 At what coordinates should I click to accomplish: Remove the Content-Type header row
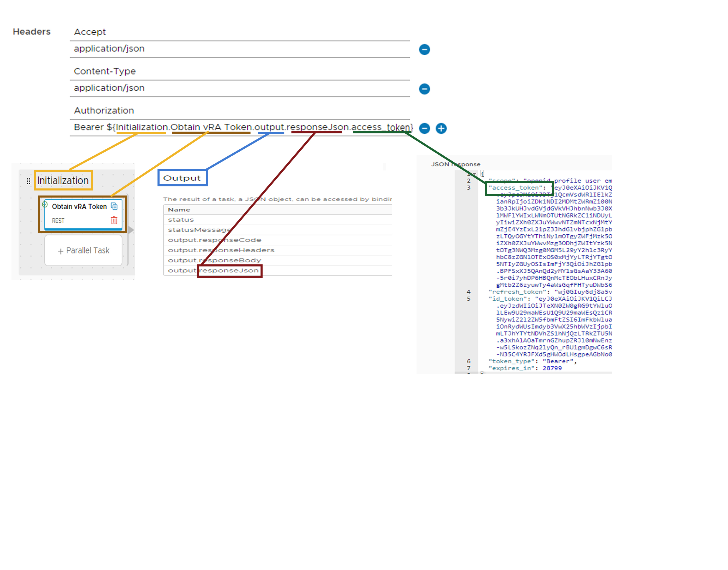click(x=424, y=89)
